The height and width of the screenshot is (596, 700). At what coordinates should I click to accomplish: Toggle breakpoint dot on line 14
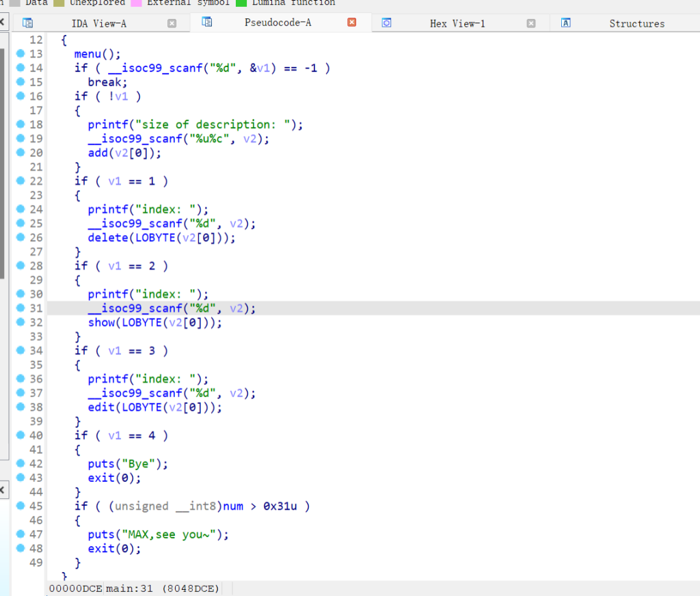tap(20, 68)
